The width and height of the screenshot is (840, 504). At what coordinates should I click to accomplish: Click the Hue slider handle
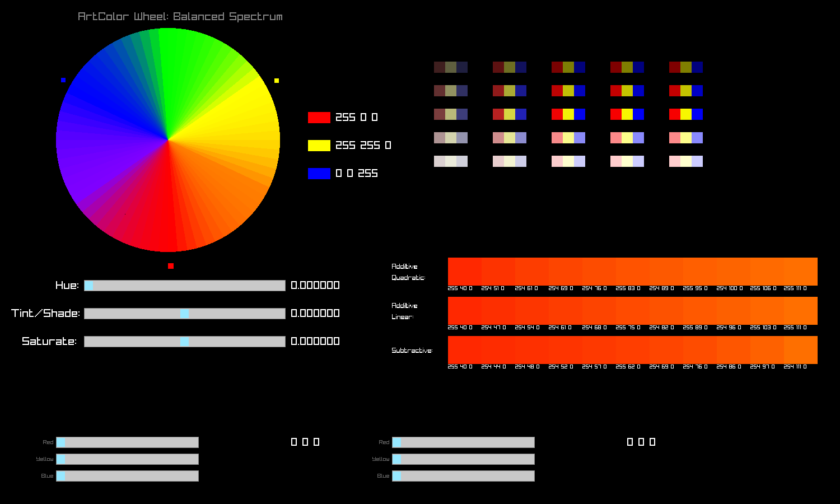pyautogui.click(x=88, y=286)
